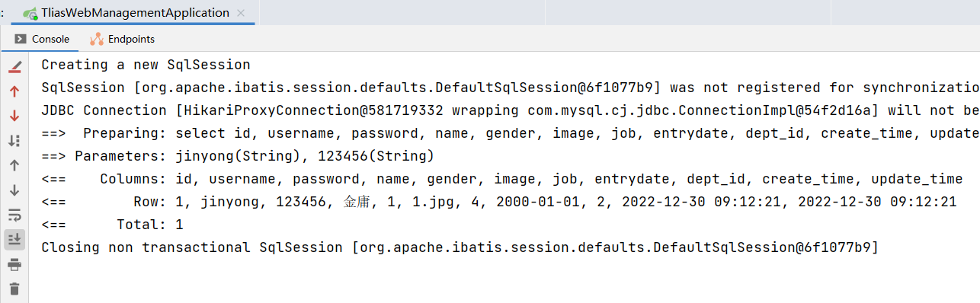Click the red down arrow icon

point(14,116)
